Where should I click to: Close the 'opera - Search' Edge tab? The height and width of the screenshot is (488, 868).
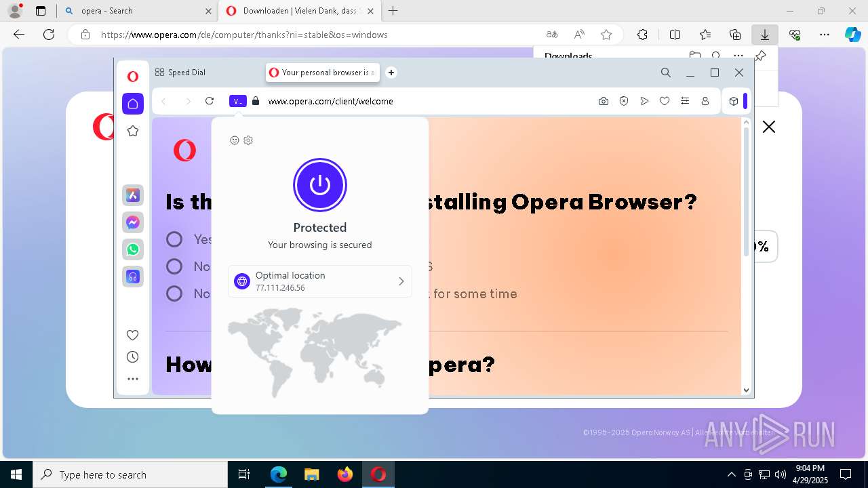pos(208,11)
